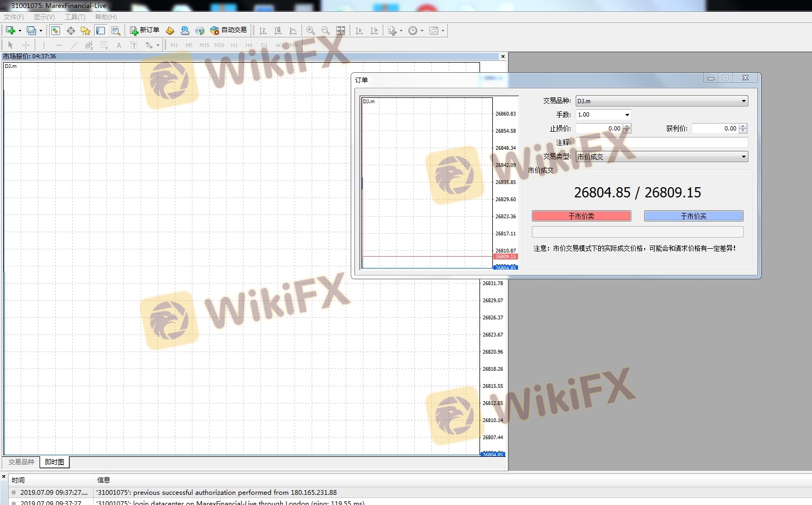Toggle the Terminal panel icon
The image size is (812, 505).
click(x=100, y=30)
